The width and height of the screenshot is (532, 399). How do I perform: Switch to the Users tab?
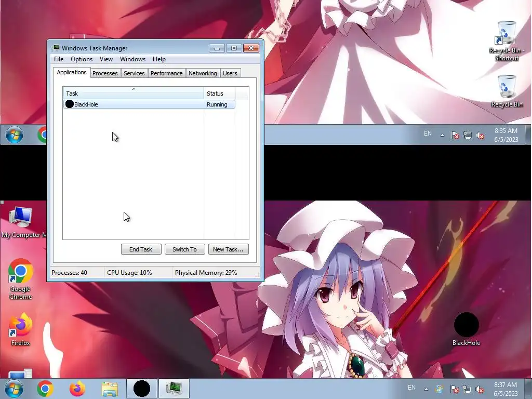(230, 73)
